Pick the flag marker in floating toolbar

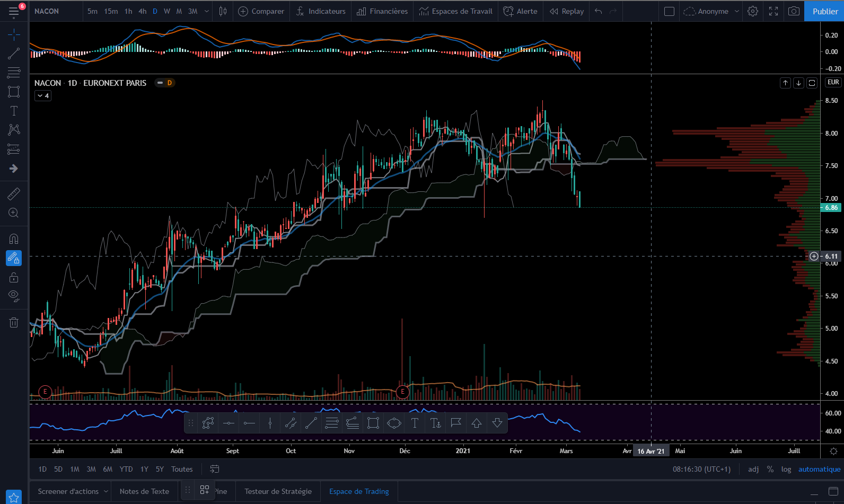(x=456, y=423)
